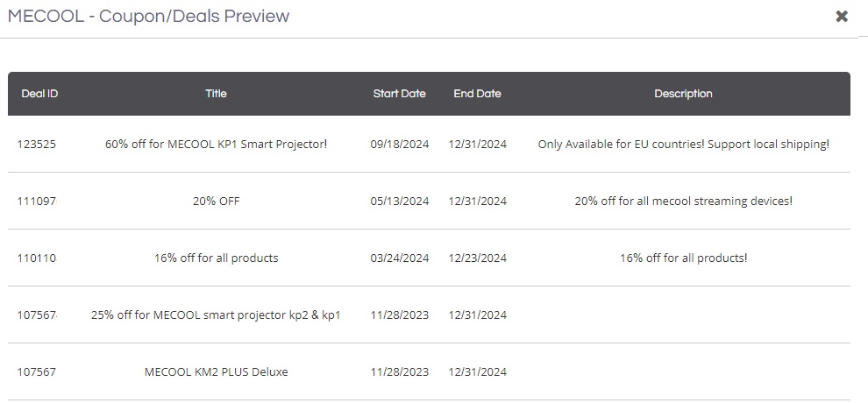This screenshot has width=868, height=403.
Task: Click the mecool streaming devices description
Action: coord(683,201)
